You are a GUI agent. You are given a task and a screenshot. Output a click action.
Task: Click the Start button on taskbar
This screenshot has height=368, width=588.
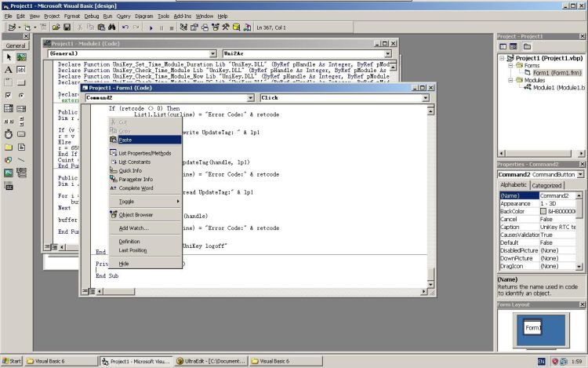(12, 361)
